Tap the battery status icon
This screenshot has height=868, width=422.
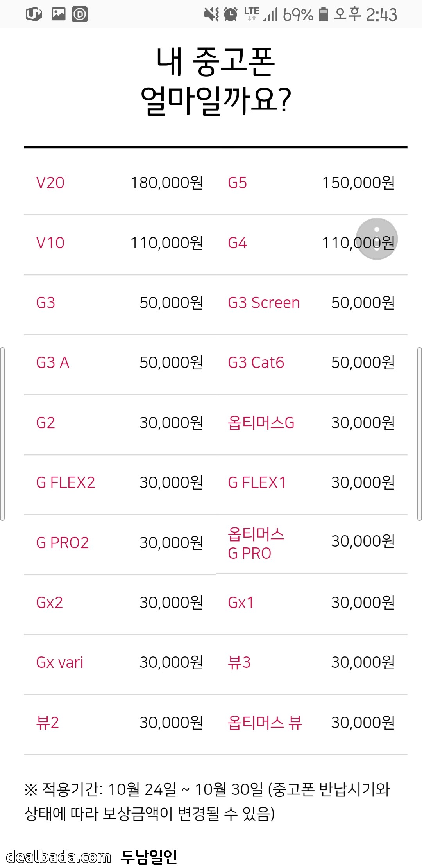point(323,14)
